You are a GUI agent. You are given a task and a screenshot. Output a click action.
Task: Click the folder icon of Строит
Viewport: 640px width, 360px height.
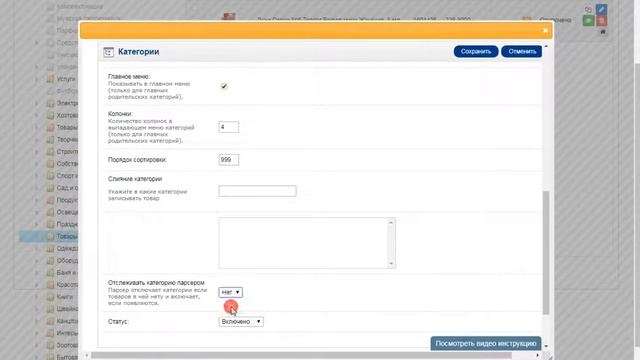click(50, 151)
